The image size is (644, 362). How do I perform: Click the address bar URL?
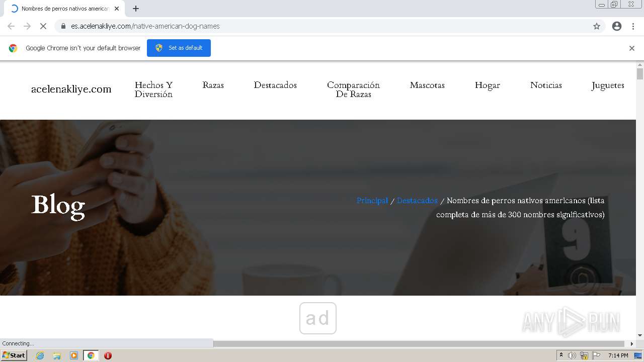(145, 26)
